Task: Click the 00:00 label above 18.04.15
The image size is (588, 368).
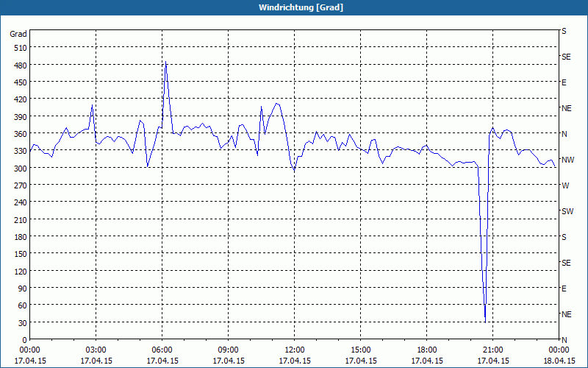Action: (x=559, y=350)
